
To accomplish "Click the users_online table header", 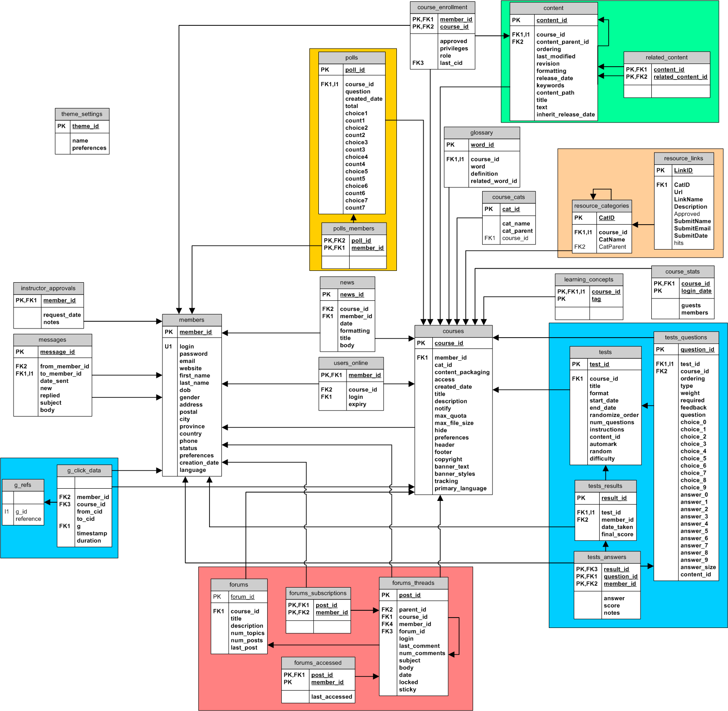I will click(x=351, y=363).
